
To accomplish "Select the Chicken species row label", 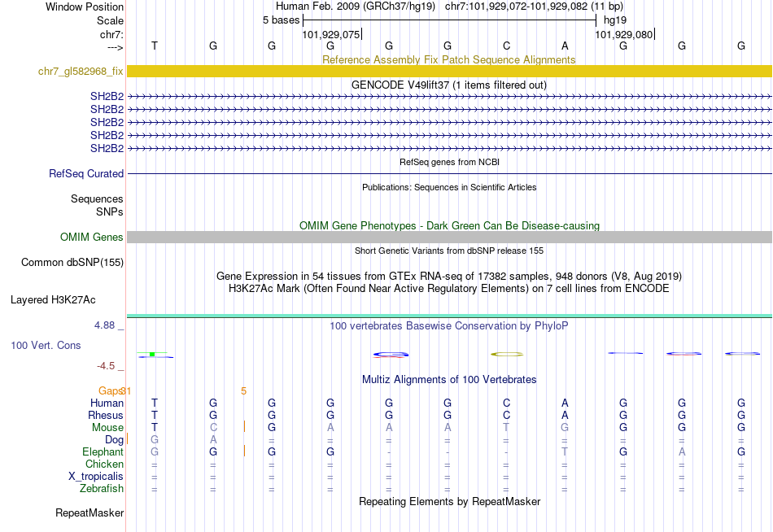I will tap(104, 464).
